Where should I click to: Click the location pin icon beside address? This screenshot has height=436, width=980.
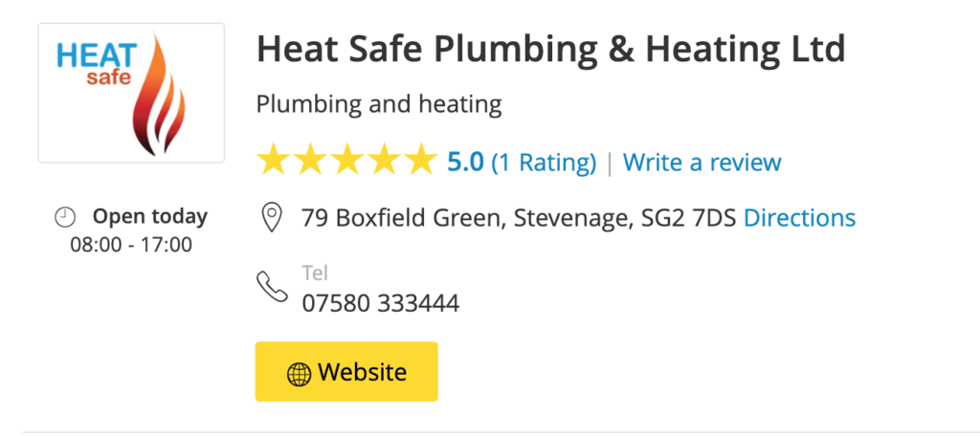(x=272, y=218)
